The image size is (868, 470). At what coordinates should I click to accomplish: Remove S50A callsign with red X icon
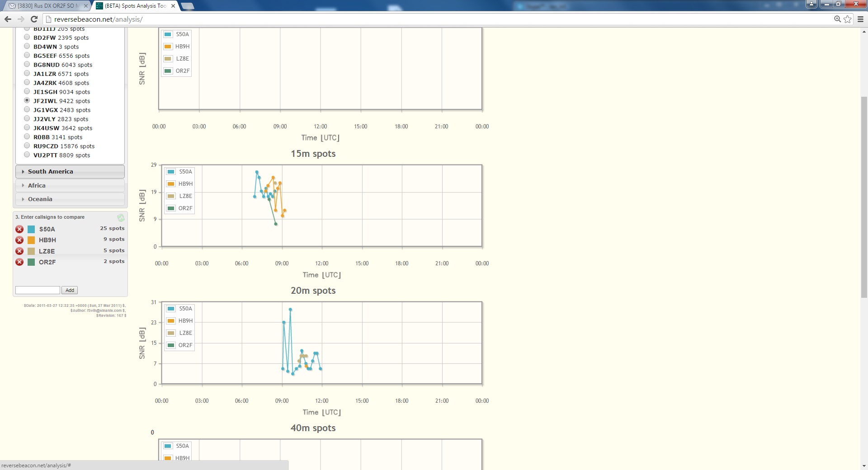coord(19,229)
